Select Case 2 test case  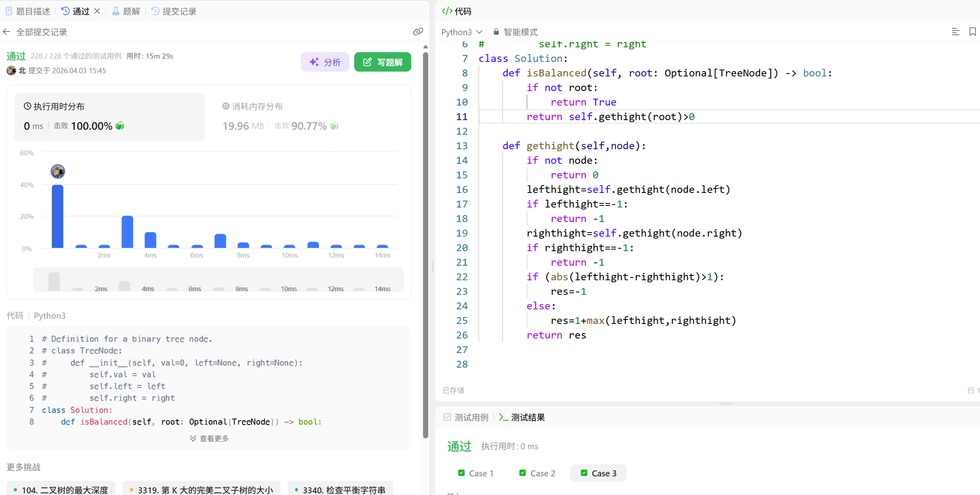[538, 473]
